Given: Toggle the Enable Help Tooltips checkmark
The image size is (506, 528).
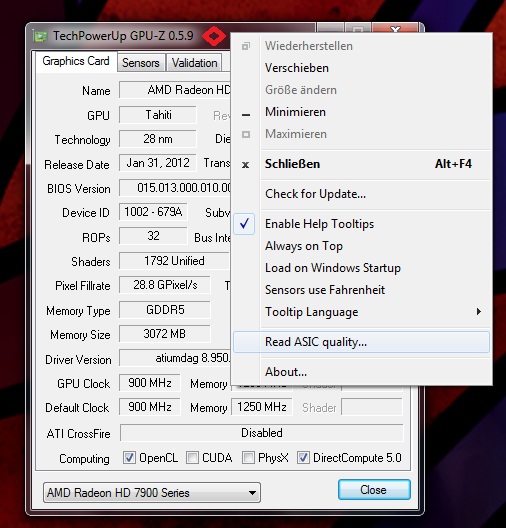Looking at the screenshot, I should click(244, 224).
